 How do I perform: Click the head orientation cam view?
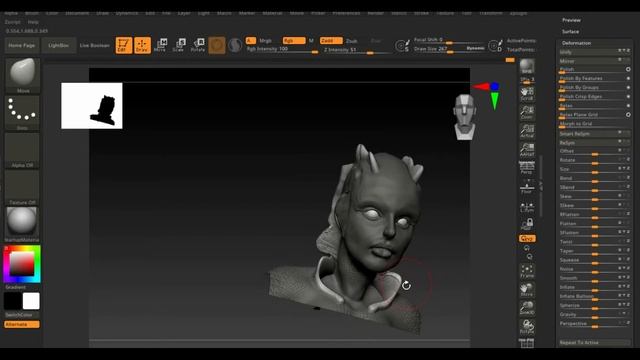point(464,117)
